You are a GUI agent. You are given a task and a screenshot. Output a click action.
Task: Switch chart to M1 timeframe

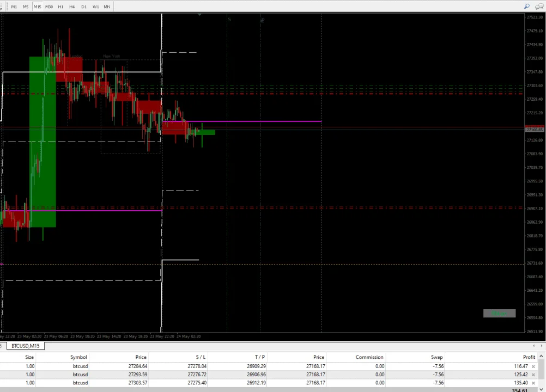(14, 7)
